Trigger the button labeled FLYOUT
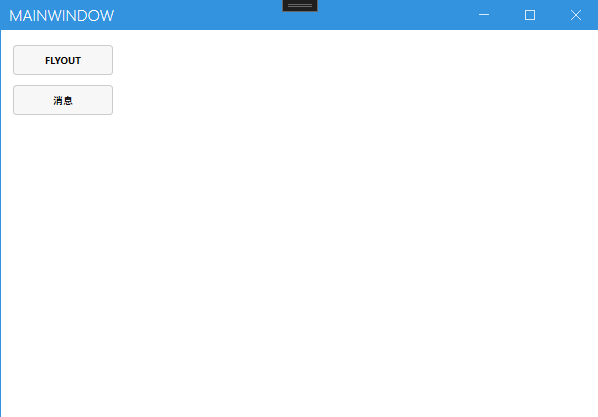The width and height of the screenshot is (598, 417). point(63,60)
